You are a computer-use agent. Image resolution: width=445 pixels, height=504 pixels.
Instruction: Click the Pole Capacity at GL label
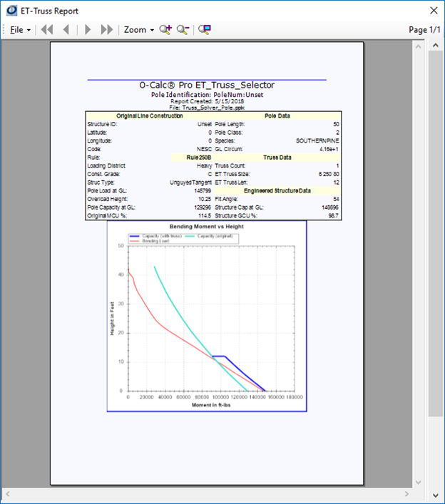click(111, 207)
